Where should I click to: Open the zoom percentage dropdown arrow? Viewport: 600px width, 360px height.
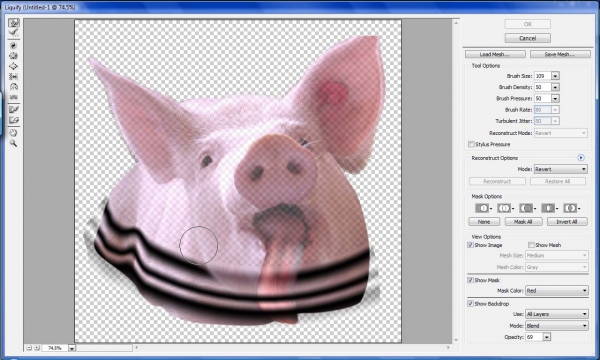click(72, 348)
